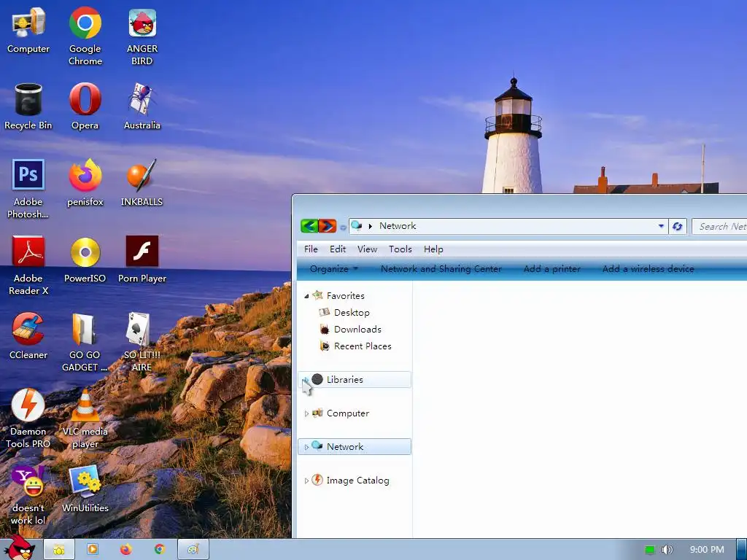Open Network and Sharing Center
The width and height of the screenshot is (747, 560).
click(x=441, y=268)
